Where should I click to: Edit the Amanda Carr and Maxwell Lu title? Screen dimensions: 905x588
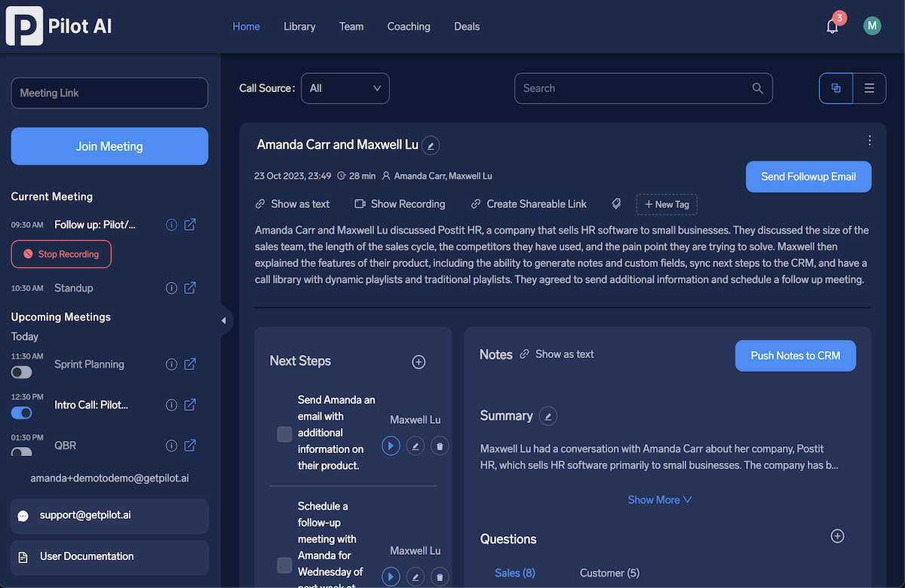click(x=431, y=145)
